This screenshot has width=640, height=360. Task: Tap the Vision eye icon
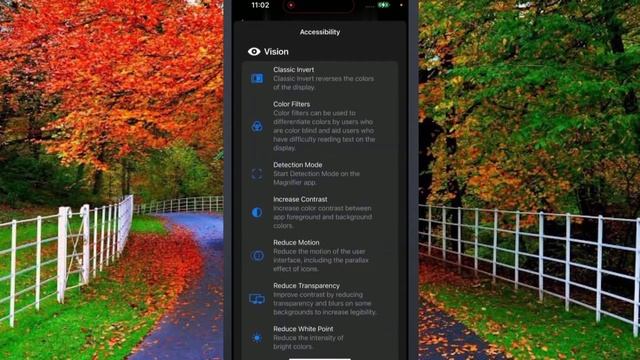254,51
